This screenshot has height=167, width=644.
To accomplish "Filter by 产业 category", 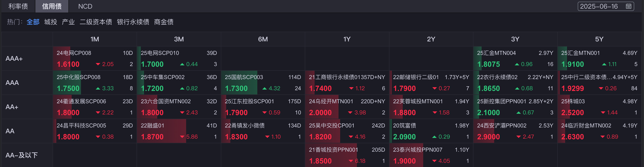I will point(68,22).
